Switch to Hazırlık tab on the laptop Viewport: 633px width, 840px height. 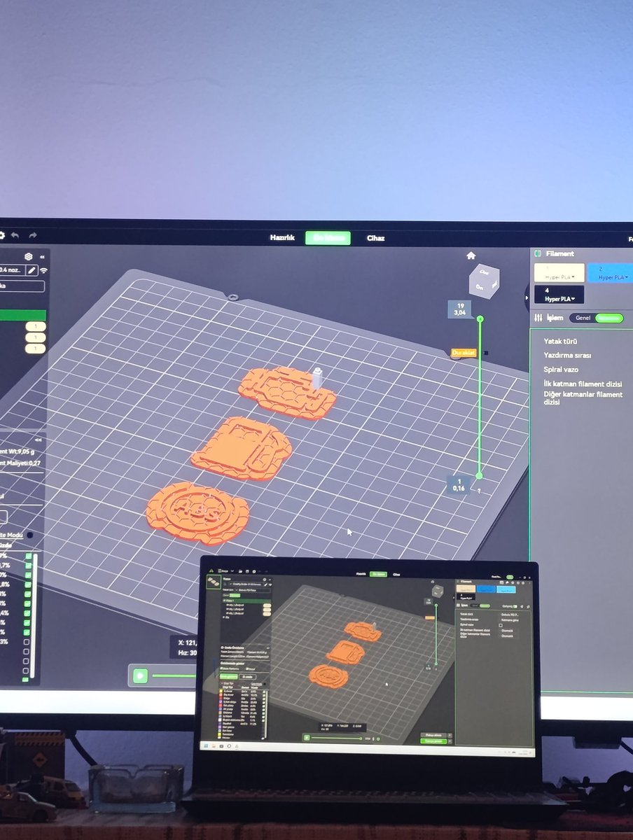[361, 574]
